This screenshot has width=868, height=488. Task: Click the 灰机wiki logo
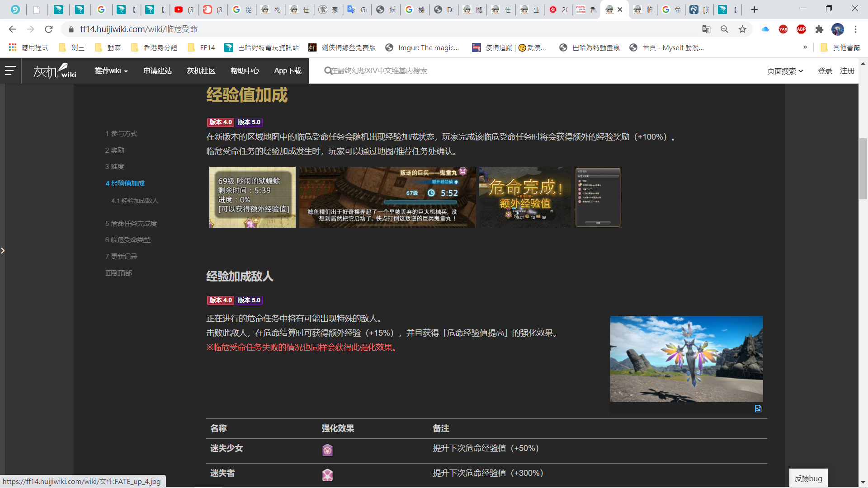[55, 71]
